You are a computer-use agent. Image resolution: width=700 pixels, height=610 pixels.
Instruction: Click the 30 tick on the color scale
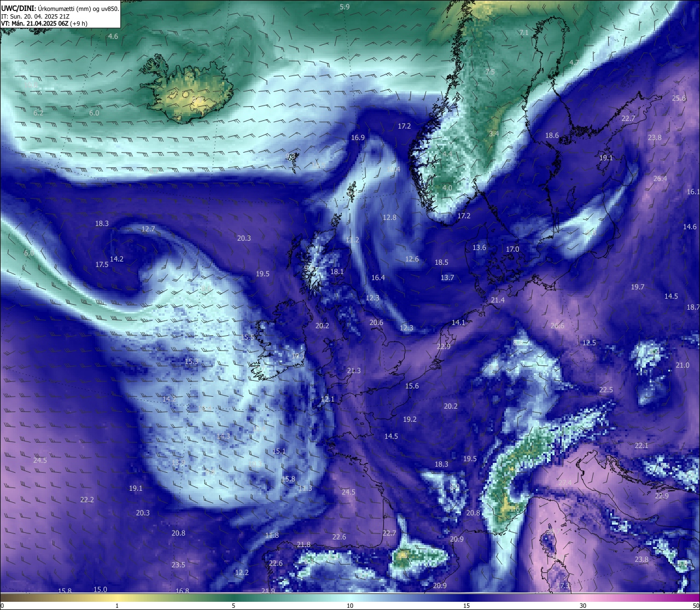583,606
